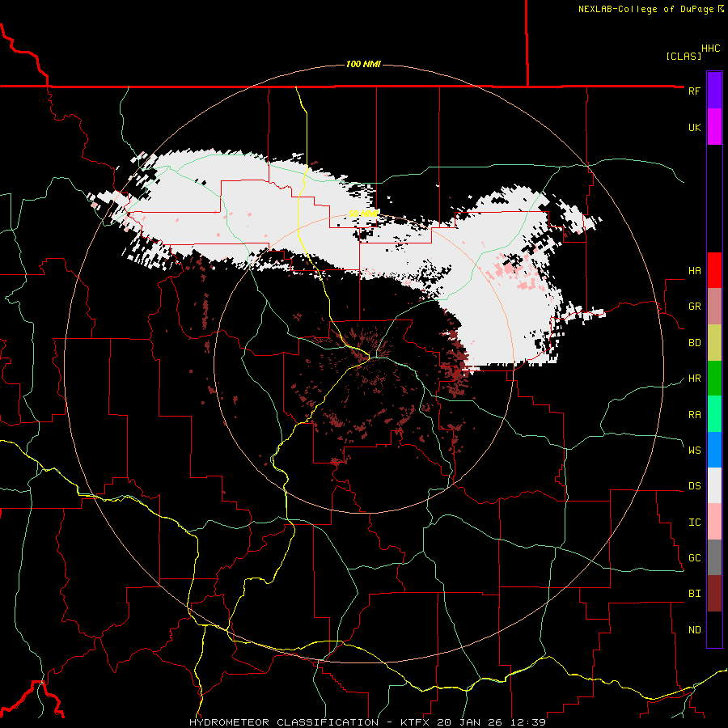
Task: Click the BI brown legend swatch
Action: pyautogui.click(x=714, y=594)
